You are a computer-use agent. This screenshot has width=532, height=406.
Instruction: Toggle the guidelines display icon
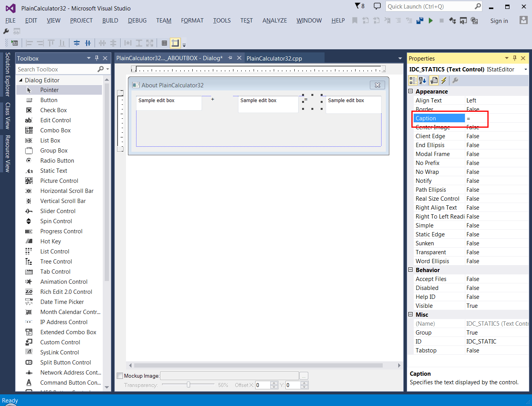[175, 43]
